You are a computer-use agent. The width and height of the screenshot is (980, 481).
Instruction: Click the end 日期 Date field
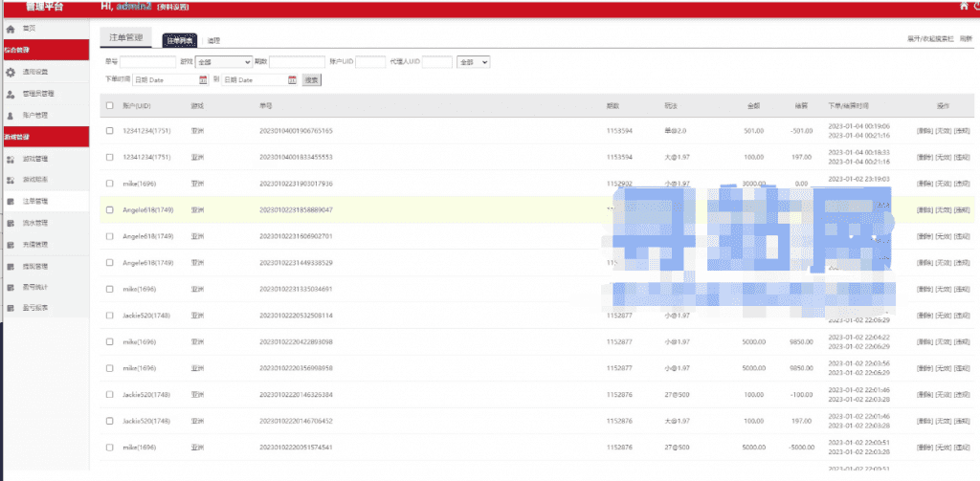pyautogui.click(x=258, y=80)
